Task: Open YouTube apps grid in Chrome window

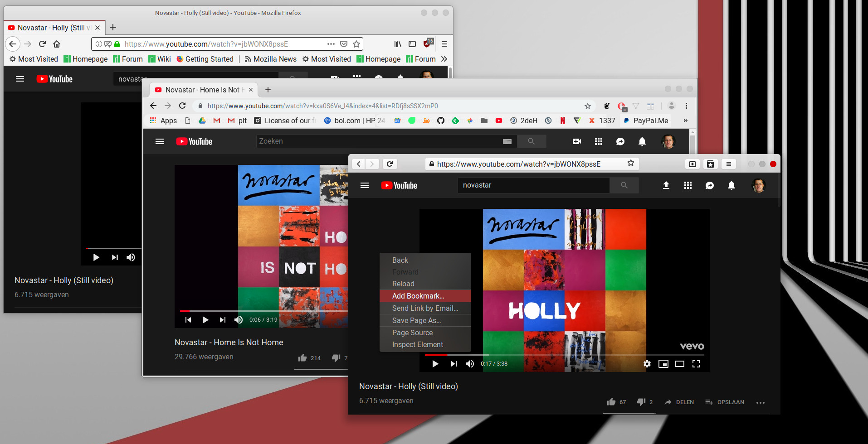Action: tap(599, 141)
